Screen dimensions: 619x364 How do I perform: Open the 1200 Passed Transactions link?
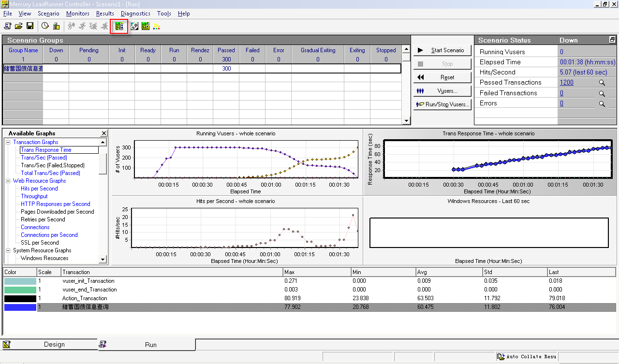(x=566, y=83)
